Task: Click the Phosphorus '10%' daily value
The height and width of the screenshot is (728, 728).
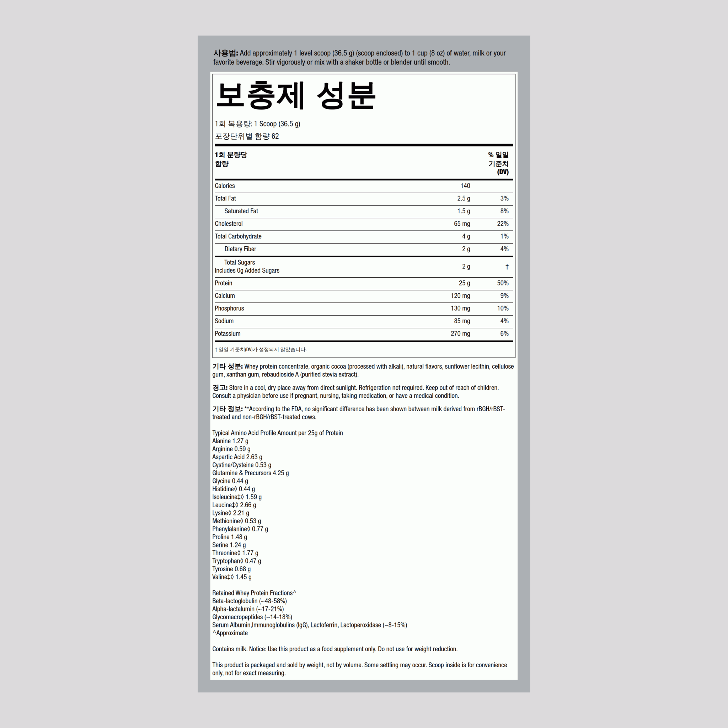Action: pos(503,309)
